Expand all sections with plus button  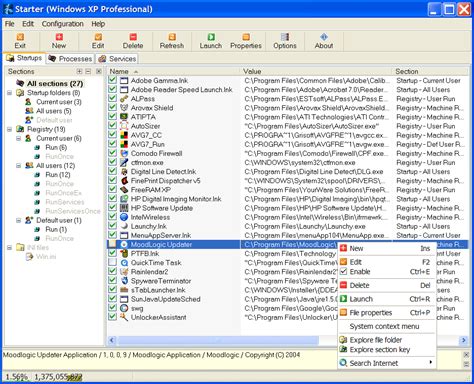(79, 71)
